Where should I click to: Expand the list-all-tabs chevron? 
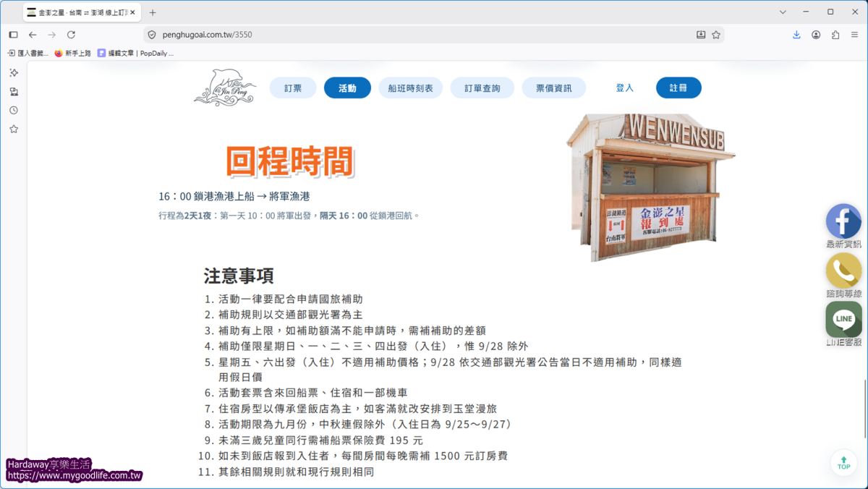click(783, 12)
